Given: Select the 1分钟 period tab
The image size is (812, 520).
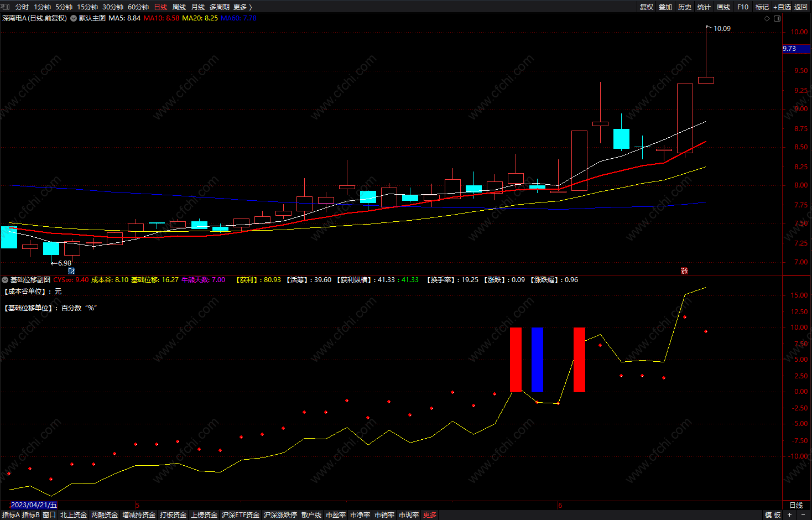Looking at the screenshot, I should click(x=42, y=7).
